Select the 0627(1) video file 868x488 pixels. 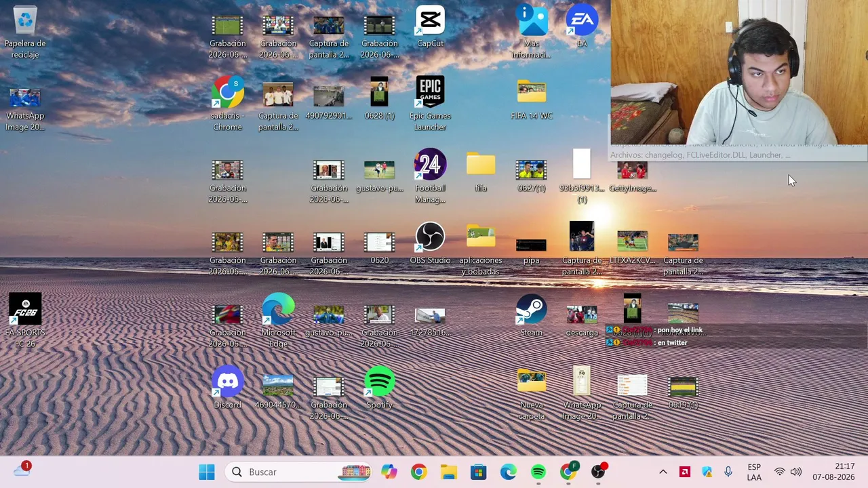[531, 176]
